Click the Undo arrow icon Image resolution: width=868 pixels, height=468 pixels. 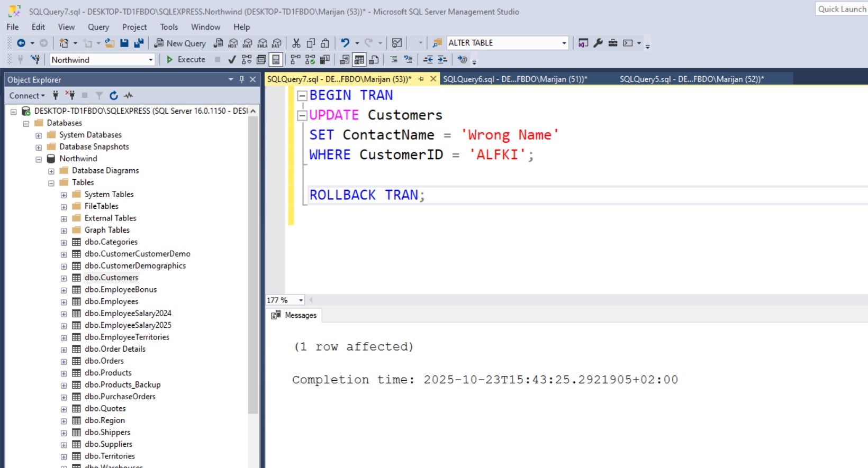[x=345, y=43]
